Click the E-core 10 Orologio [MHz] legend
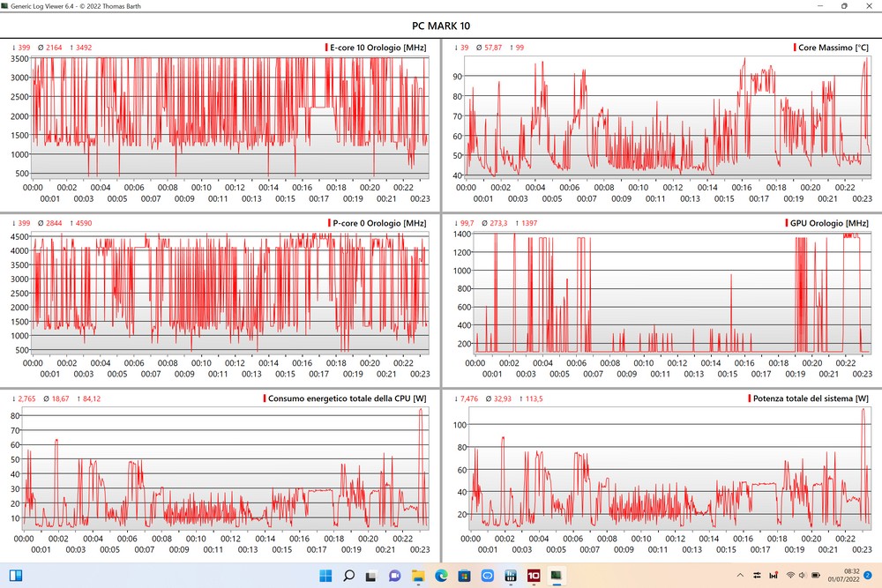The height and width of the screenshot is (588, 882). [x=376, y=48]
